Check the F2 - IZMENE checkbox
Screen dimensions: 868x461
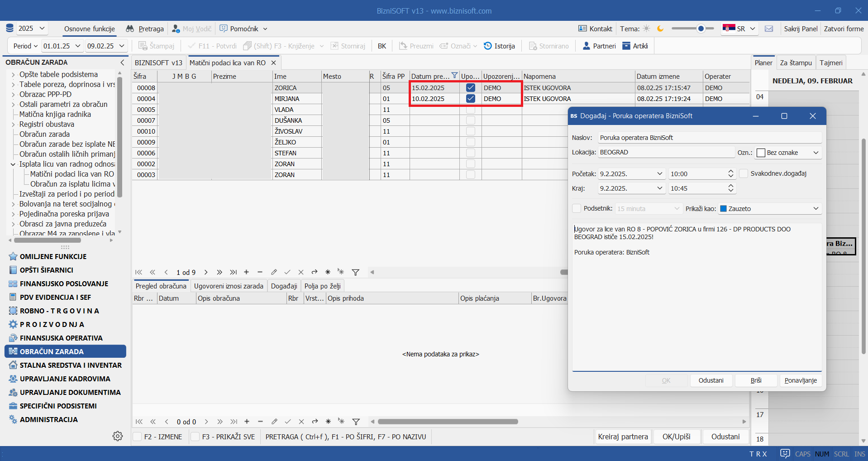(x=137, y=437)
